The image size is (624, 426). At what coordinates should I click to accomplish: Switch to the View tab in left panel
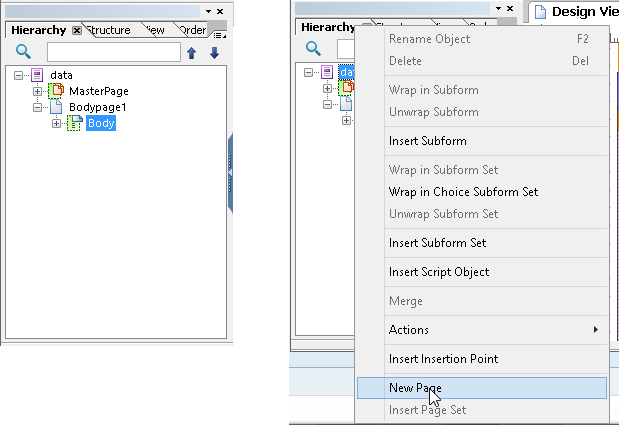(x=155, y=30)
